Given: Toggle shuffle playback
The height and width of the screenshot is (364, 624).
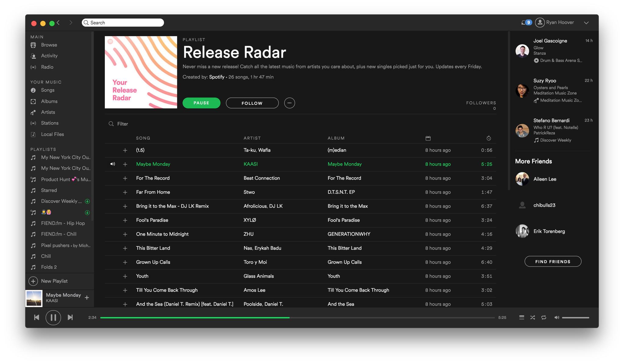Looking at the screenshot, I should coord(532,317).
